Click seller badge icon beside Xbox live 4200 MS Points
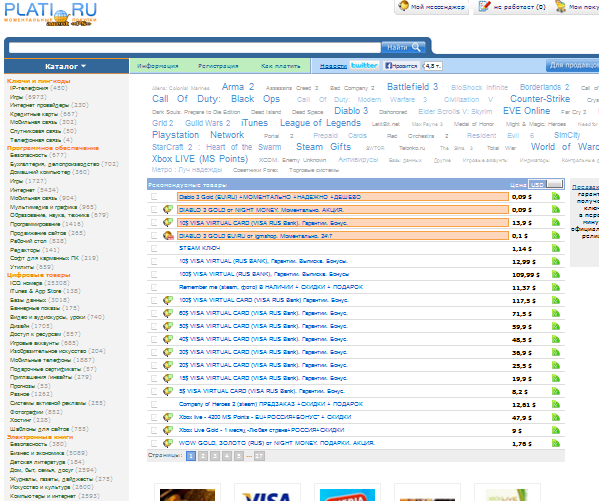The width and height of the screenshot is (599, 501). 168,417
